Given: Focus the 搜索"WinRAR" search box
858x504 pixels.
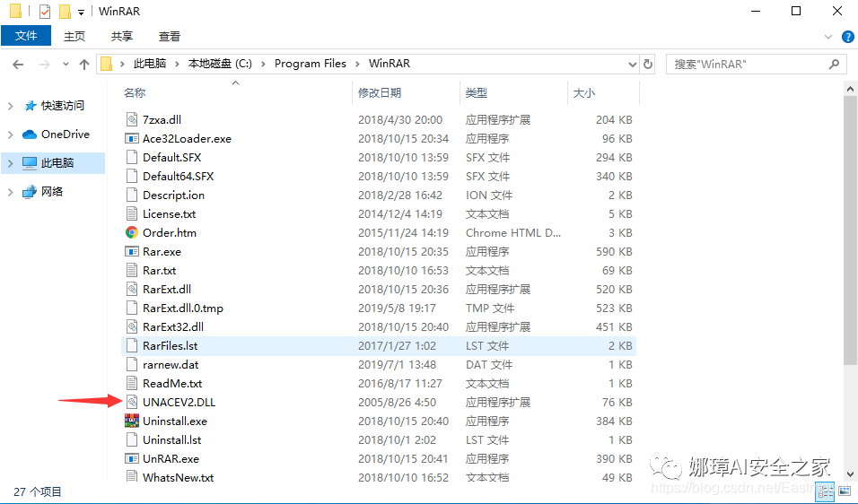Looking at the screenshot, I should [x=757, y=64].
